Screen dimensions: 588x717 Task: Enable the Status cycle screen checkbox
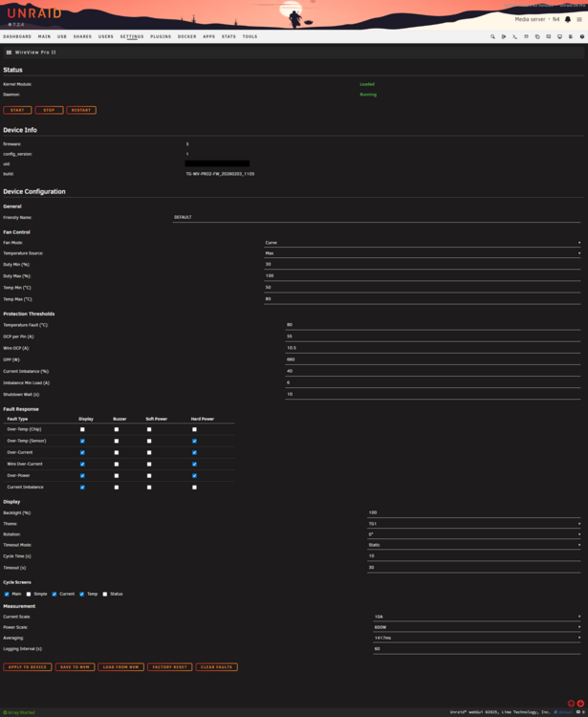(105, 594)
